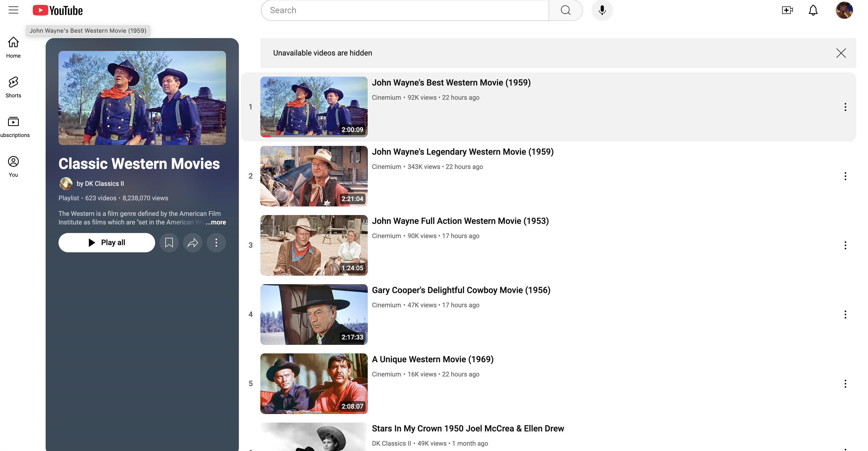
Task: Open Shorts from the sidebar
Action: click(x=13, y=87)
